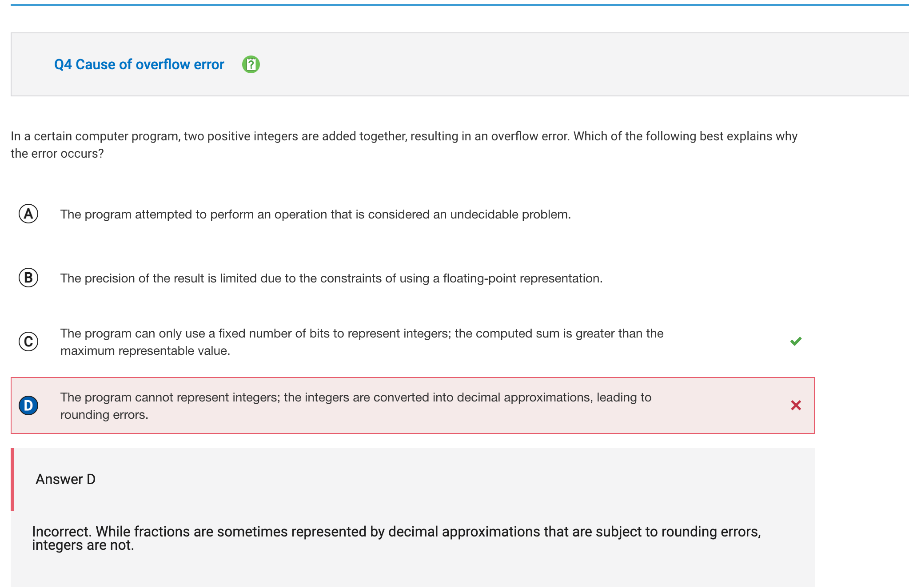The image size is (909, 588).
Task: Select answer choice A radio circle
Action: tap(28, 214)
